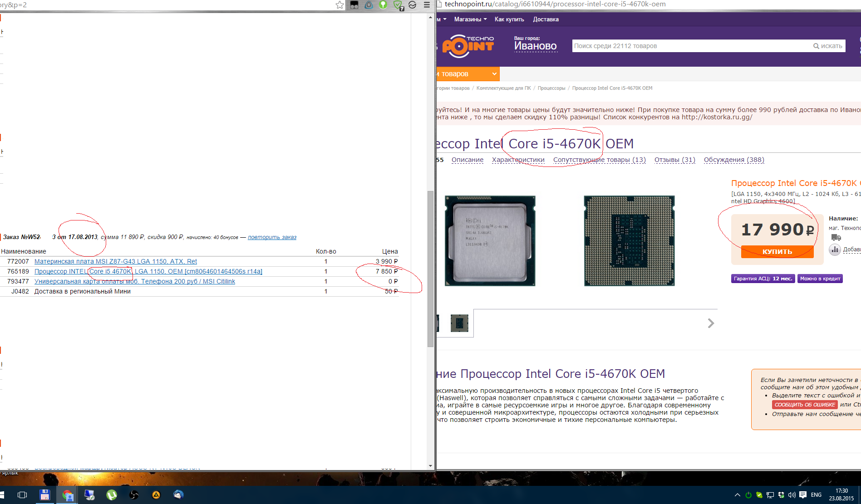Open the Windows Start button
Viewport: 861px width, 504px height.
(2, 495)
